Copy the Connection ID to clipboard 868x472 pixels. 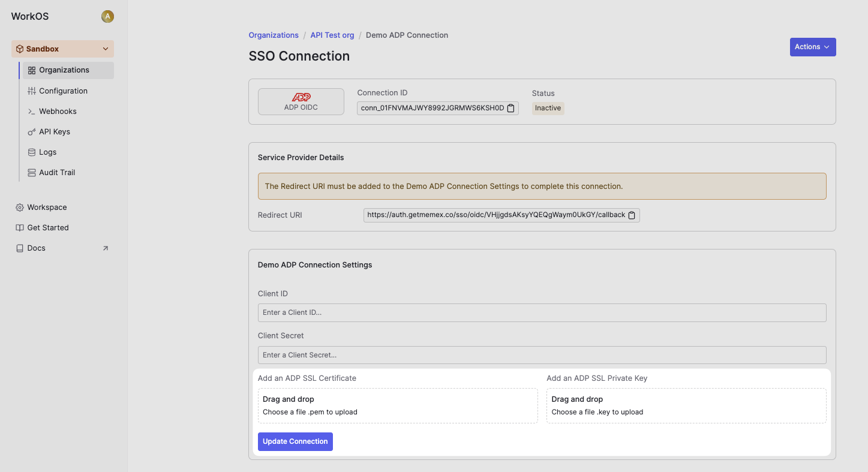tap(511, 108)
